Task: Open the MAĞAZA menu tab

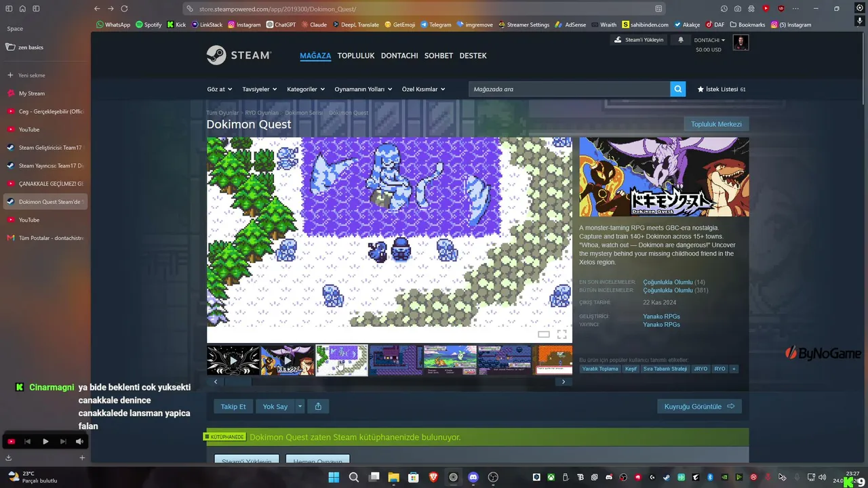Action: [315, 56]
